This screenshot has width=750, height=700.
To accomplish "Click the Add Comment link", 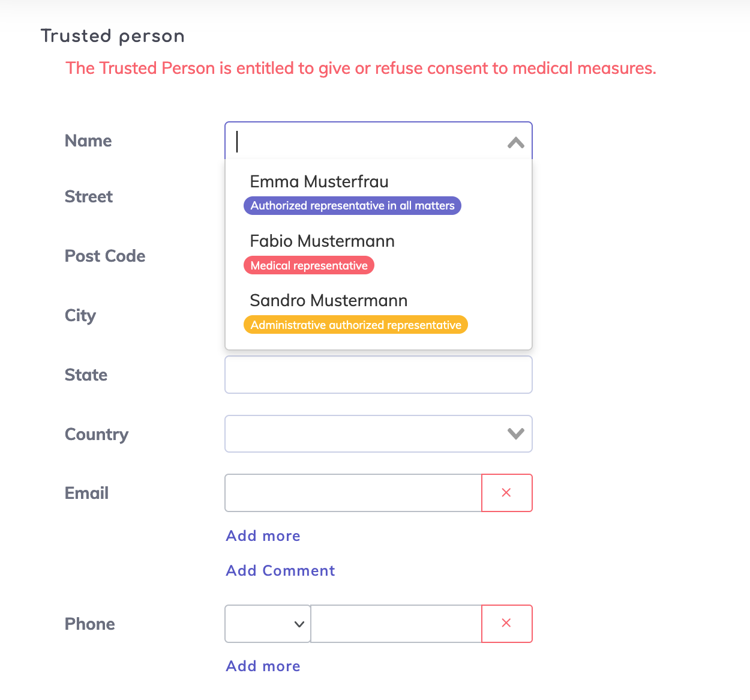I will (x=280, y=570).
